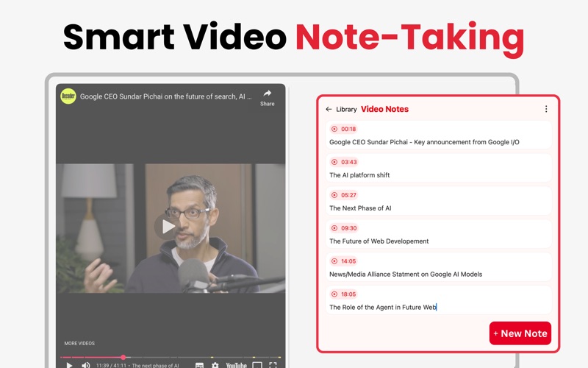Open video on YouTube via the logo
This screenshot has width=588, height=368.
(x=236, y=365)
